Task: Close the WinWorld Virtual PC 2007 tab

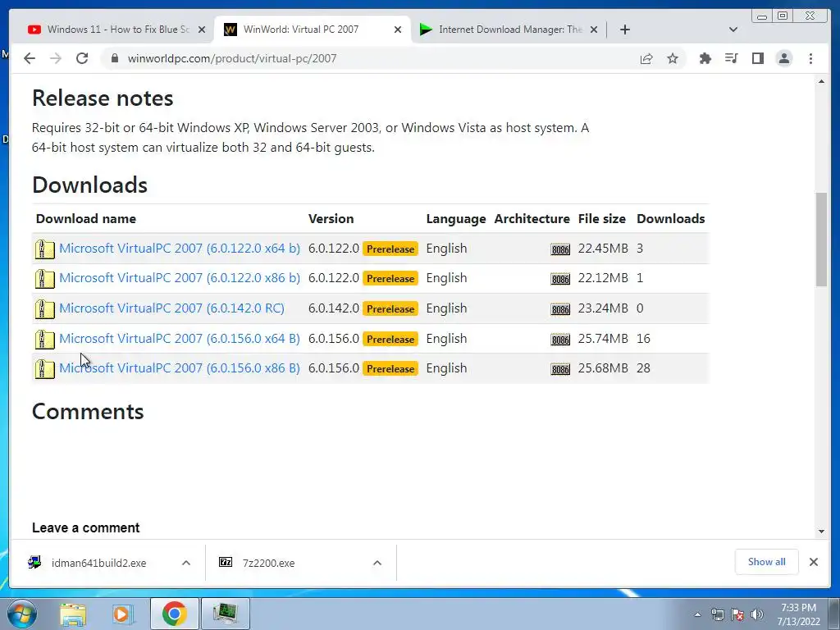Action: click(x=398, y=30)
